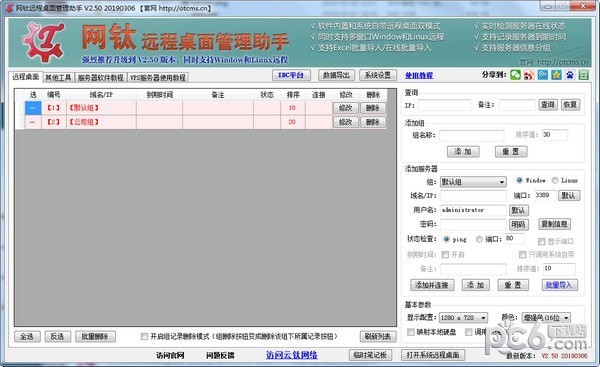Viewport: 600px width, 367px height.
Task: Click 删除 for the 公司组 row
Action: (x=372, y=122)
